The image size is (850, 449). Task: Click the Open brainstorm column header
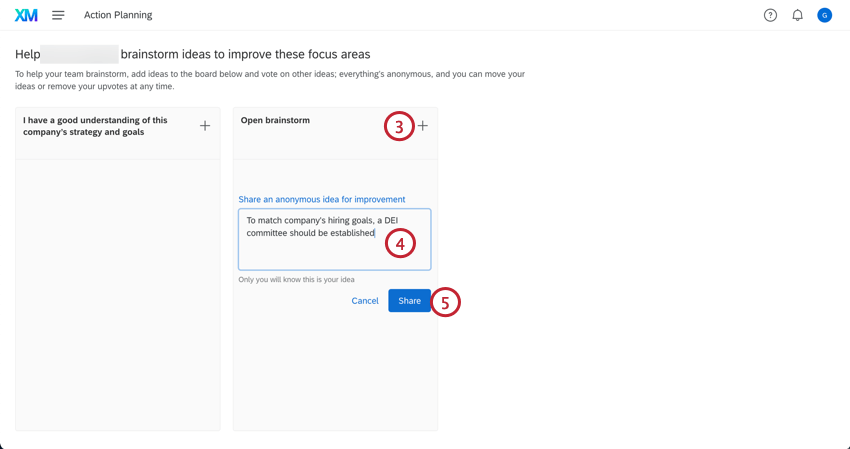pyautogui.click(x=275, y=120)
